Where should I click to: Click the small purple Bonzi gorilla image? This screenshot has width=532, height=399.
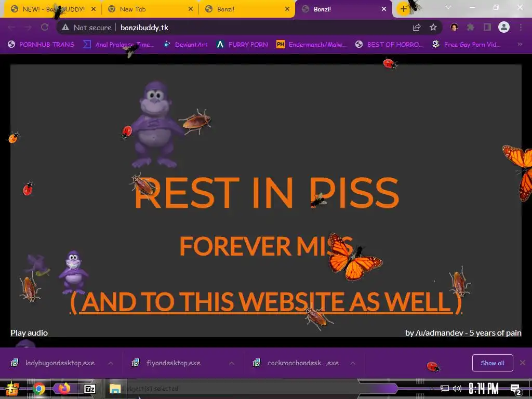click(73, 272)
